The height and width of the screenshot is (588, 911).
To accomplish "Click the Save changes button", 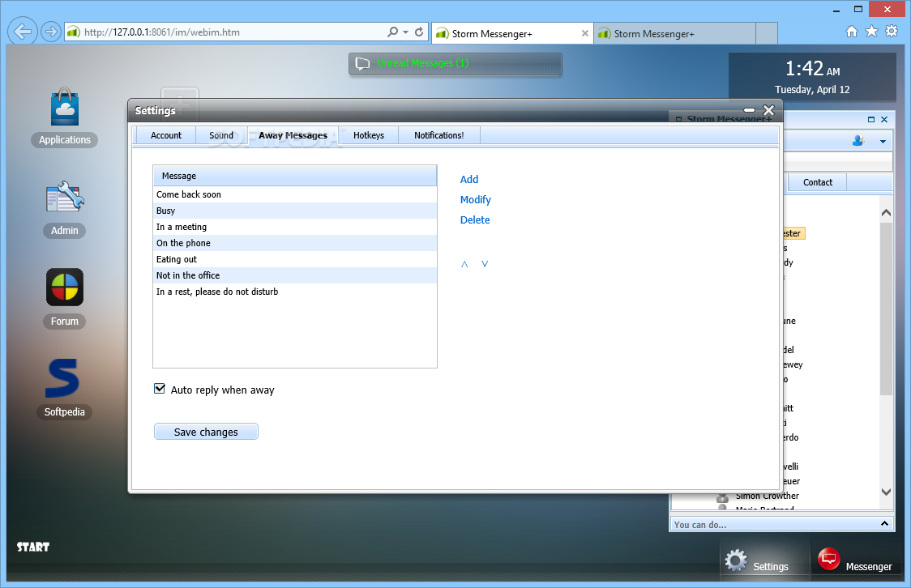I will tap(206, 432).
